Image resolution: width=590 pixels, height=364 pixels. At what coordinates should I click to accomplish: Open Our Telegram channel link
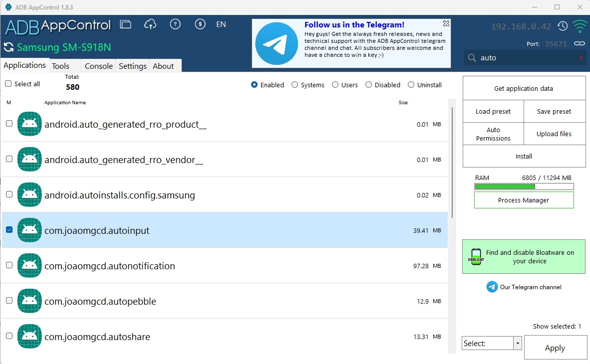pos(531,287)
